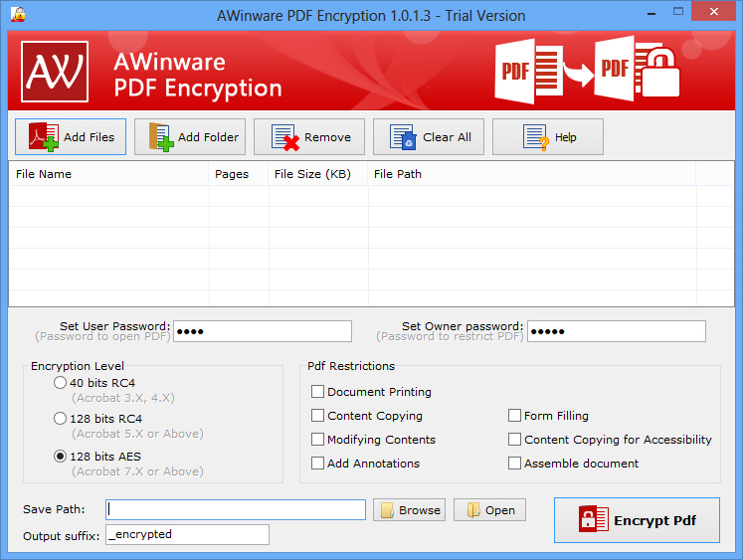Click the Open button text
The height and width of the screenshot is (560, 743).
pyautogui.click(x=500, y=510)
